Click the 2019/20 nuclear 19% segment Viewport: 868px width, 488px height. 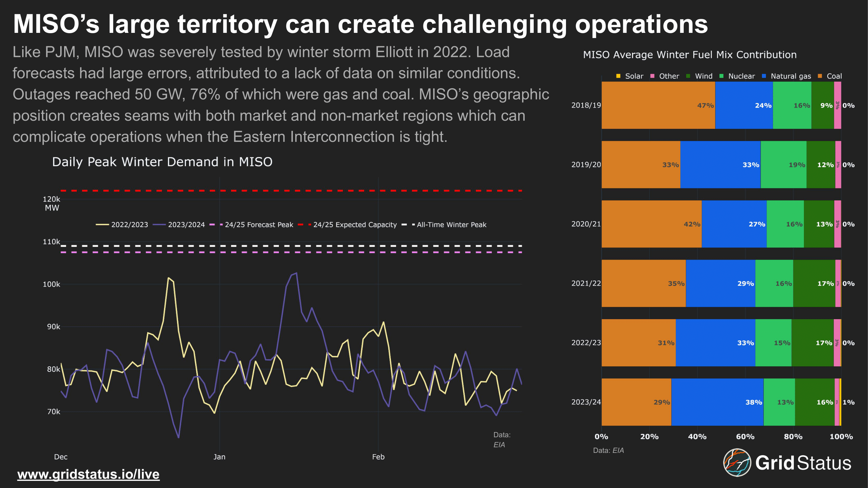coord(783,165)
